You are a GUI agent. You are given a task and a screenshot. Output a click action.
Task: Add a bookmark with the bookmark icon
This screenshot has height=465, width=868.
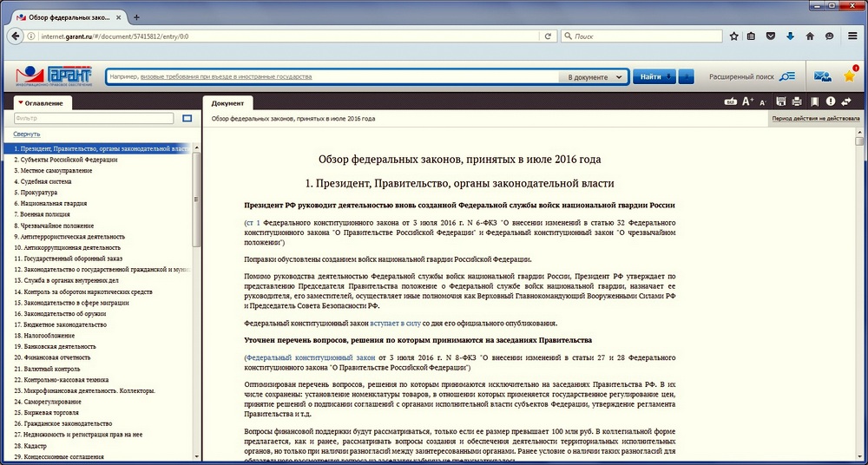pyautogui.click(x=814, y=102)
